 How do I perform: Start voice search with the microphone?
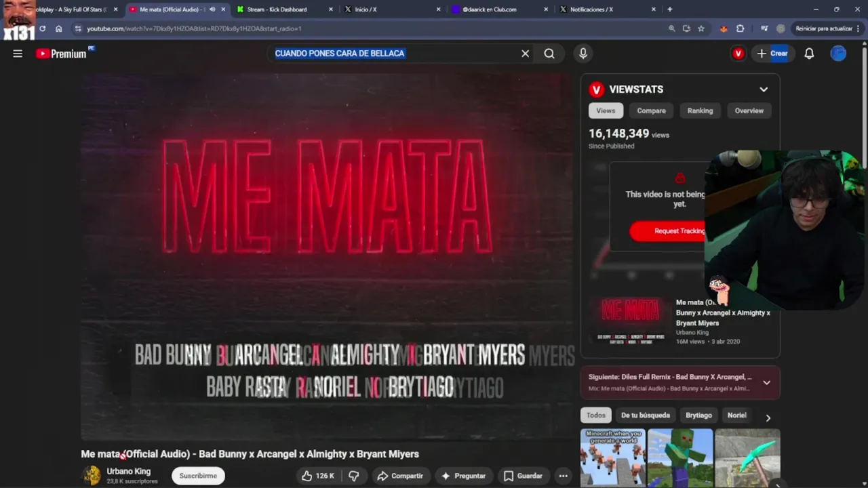point(583,54)
